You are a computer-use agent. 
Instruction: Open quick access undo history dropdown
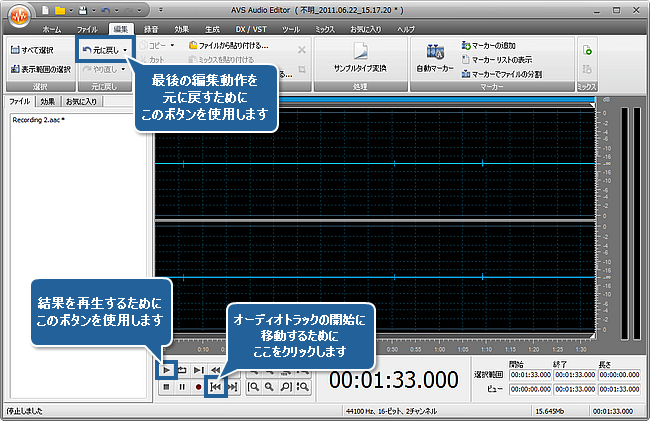coord(116,10)
